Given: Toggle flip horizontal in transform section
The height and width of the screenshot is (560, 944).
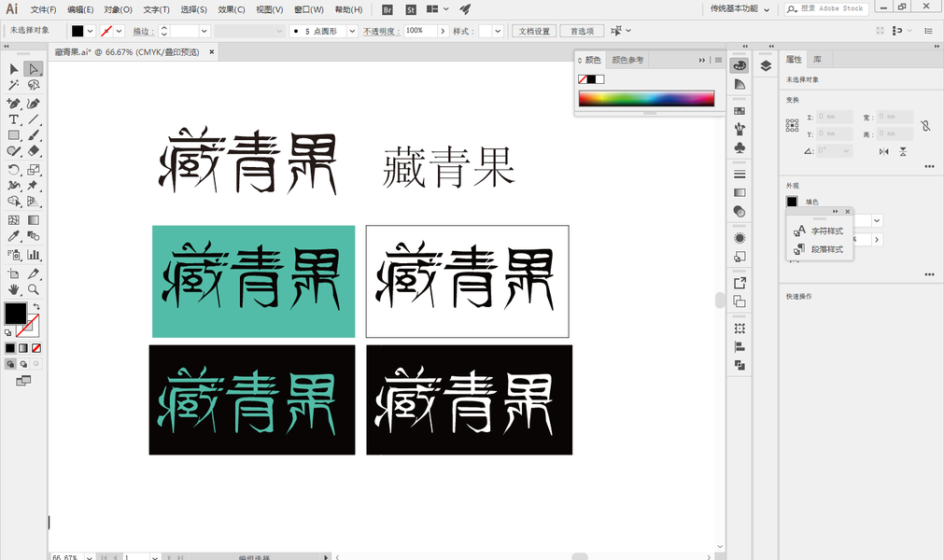Looking at the screenshot, I should [x=884, y=151].
